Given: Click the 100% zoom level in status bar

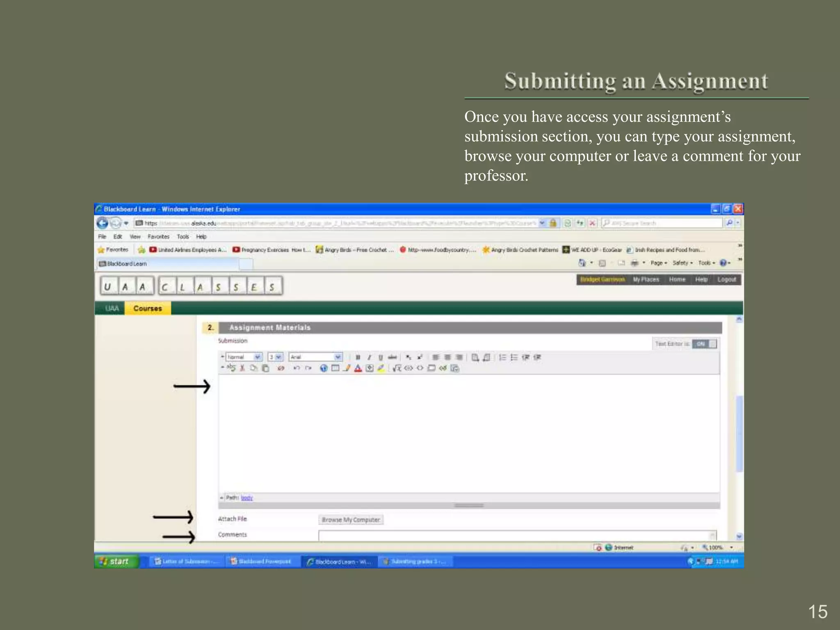Looking at the screenshot, I should click(x=717, y=548).
